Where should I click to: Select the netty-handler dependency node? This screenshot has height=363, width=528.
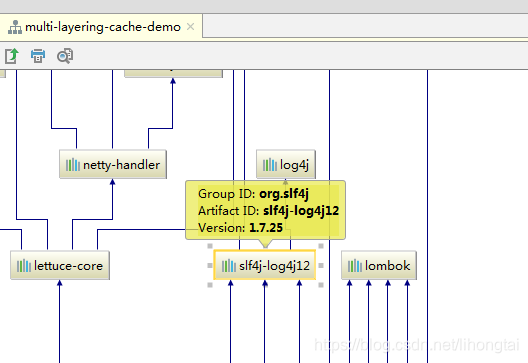tap(113, 164)
